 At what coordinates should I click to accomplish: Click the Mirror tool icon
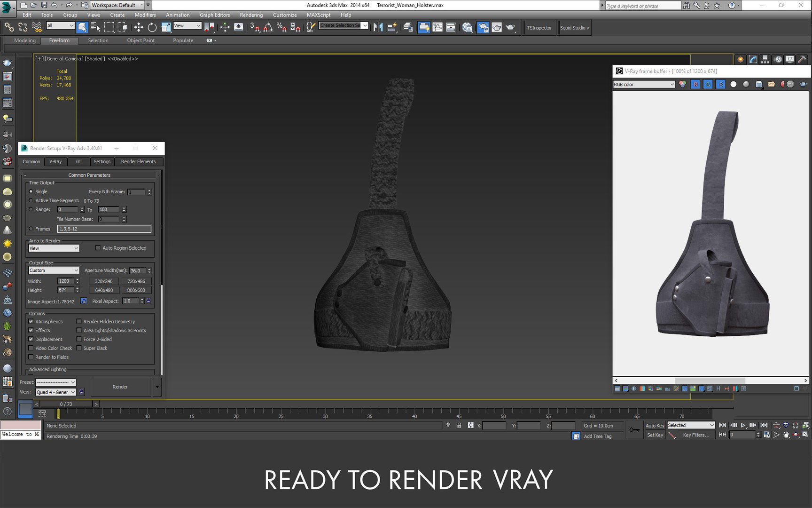pyautogui.click(x=378, y=27)
